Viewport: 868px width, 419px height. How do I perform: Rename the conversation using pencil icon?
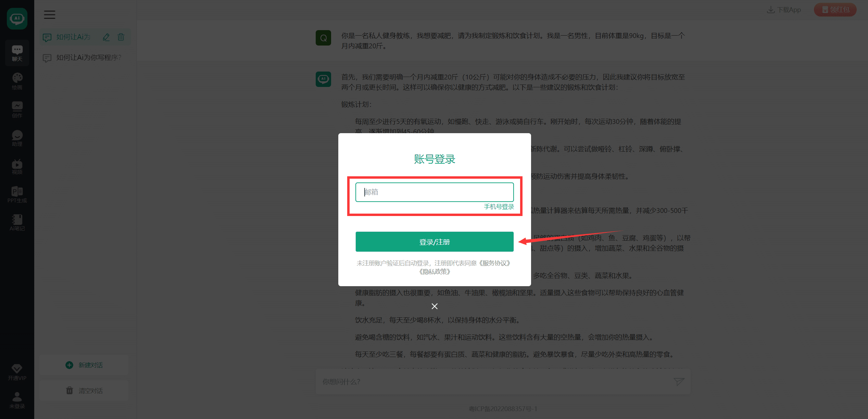point(106,37)
